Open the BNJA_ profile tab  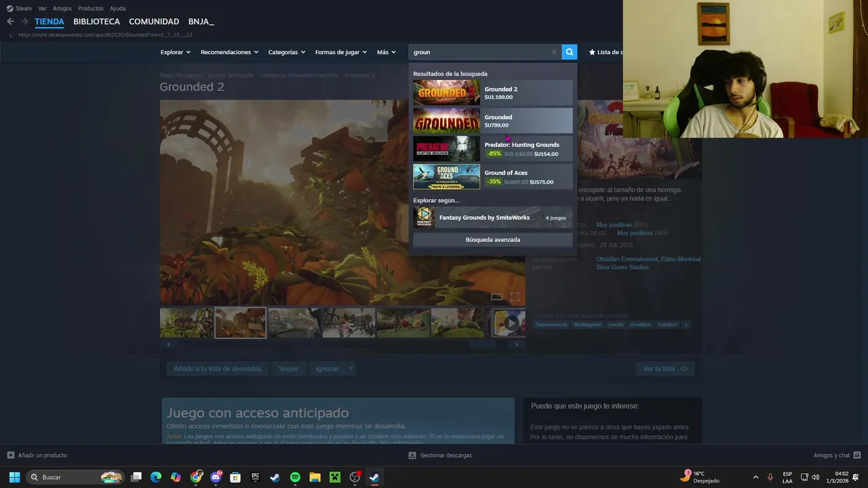[x=201, y=22]
